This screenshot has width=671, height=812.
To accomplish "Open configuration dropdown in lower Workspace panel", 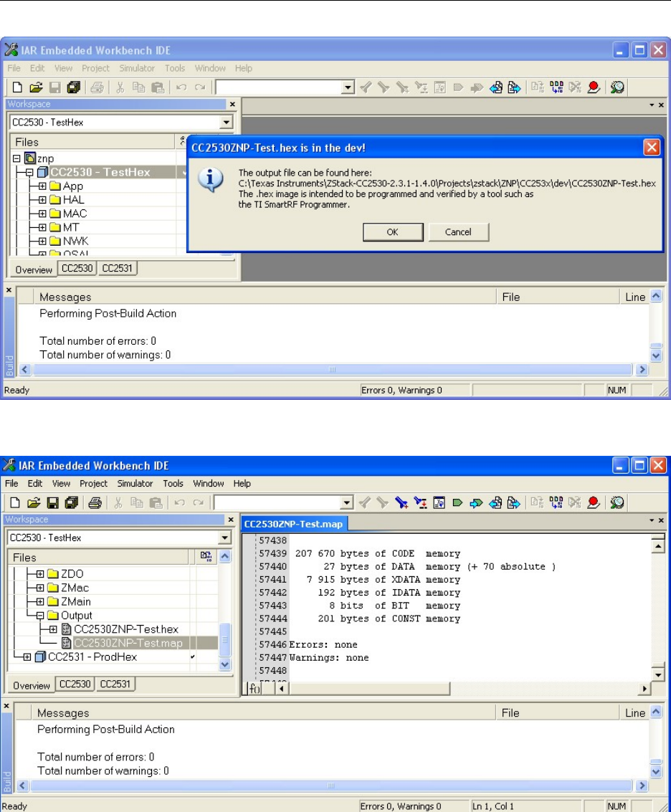I will (224, 538).
